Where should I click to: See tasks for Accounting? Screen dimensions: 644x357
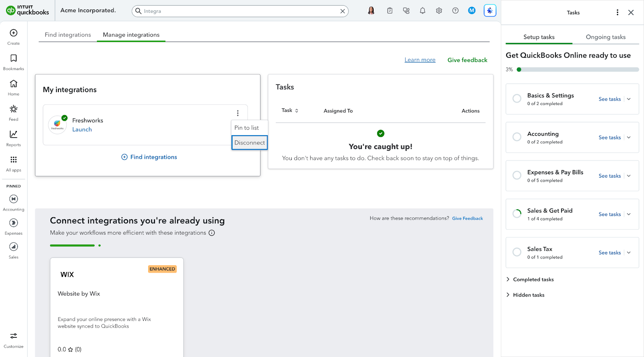pos(609,137)
